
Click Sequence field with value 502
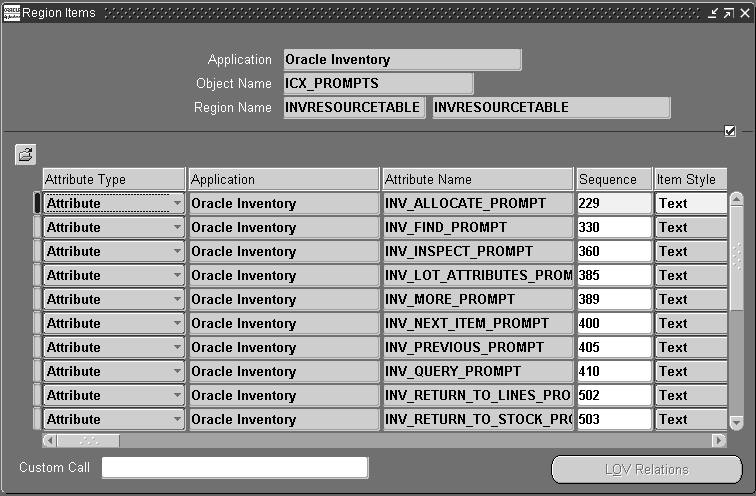pyautogui.click(x=614, y=395)
